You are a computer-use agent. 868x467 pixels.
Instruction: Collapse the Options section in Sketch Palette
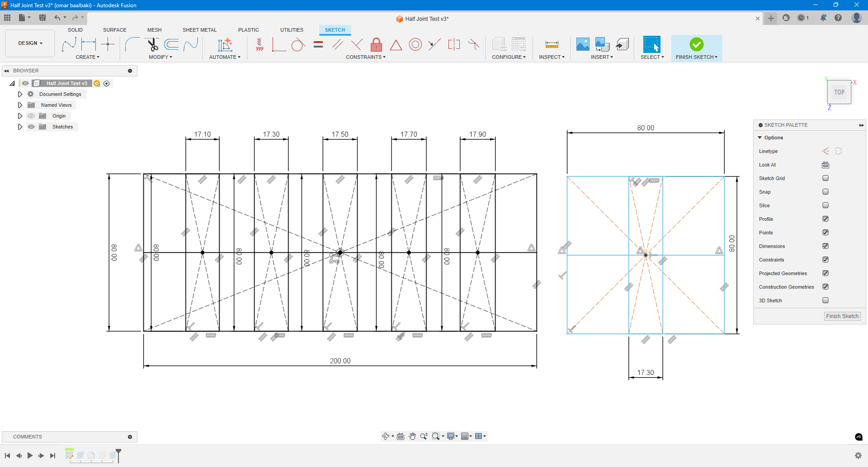click(x=760, y=138)
